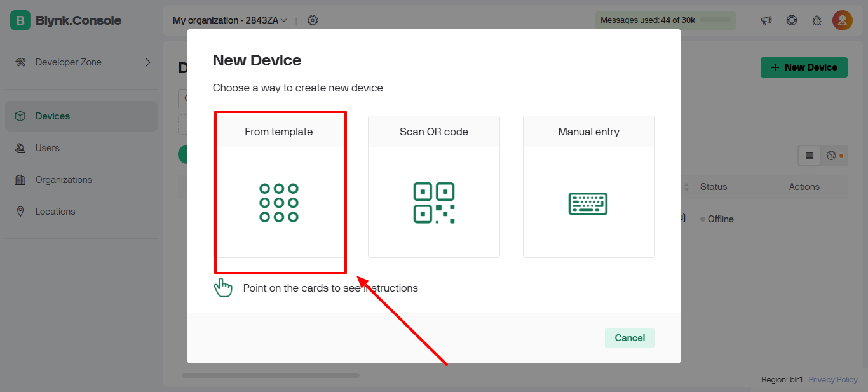Open the user profile avatar
The height and width of the screenshot is (392, 868).
843,20
